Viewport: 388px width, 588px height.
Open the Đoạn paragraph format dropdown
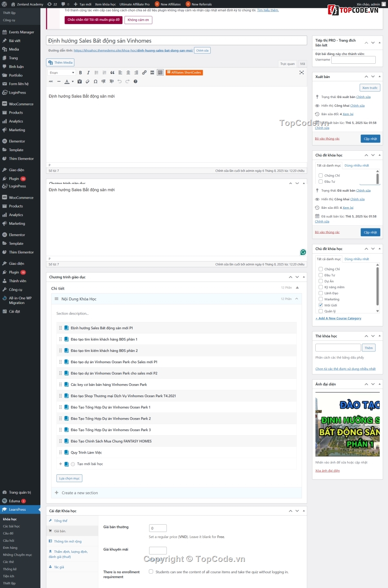click(x=62, y=73)
